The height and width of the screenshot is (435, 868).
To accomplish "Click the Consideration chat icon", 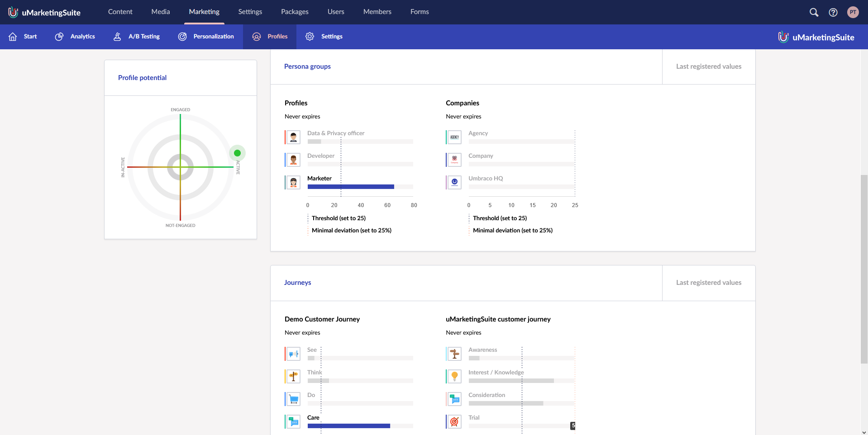I will point(454,399).
